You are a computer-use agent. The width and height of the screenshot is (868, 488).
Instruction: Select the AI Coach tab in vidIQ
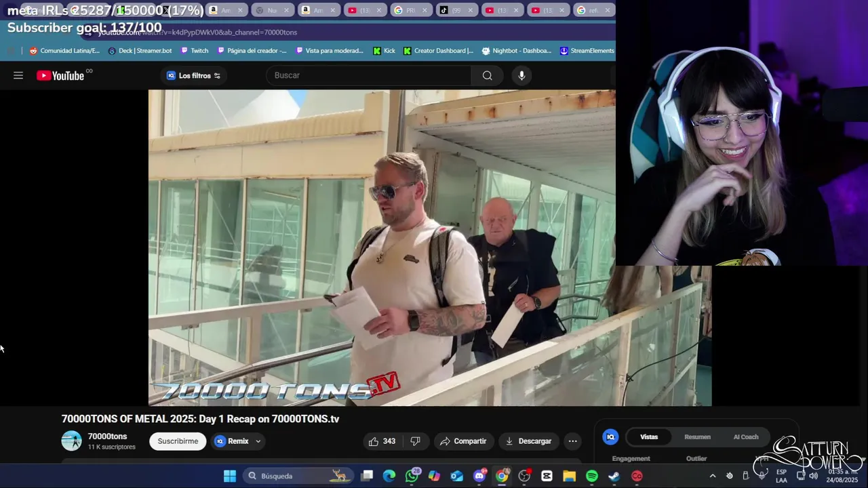point(746,437)
